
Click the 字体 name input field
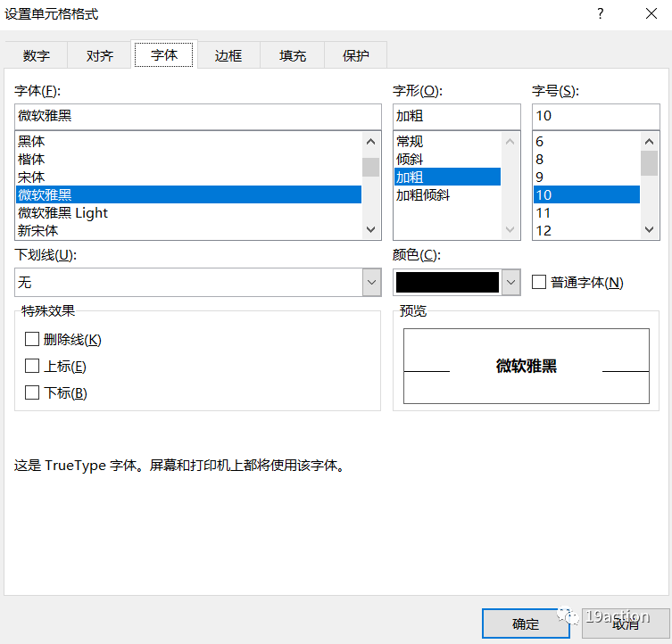click(197, 116)
